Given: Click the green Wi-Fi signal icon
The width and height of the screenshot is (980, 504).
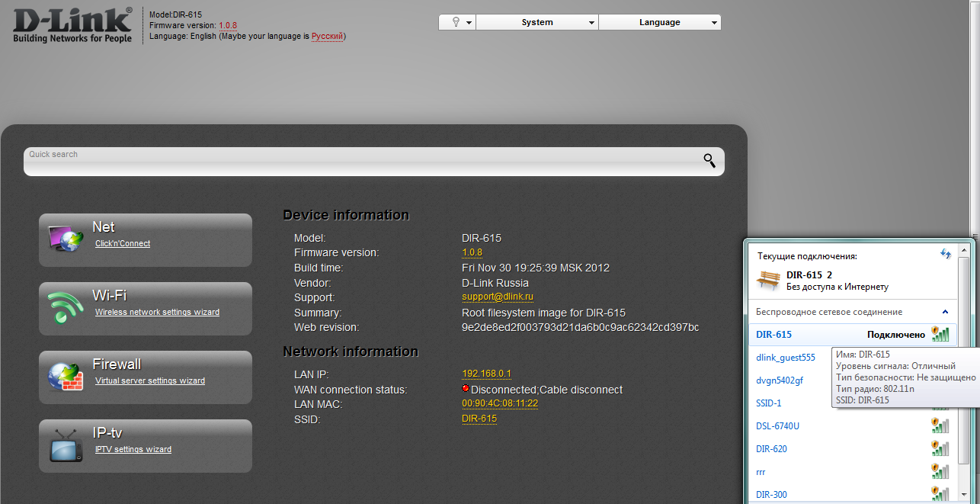Looking at the screenshot, I should [66, 307].
